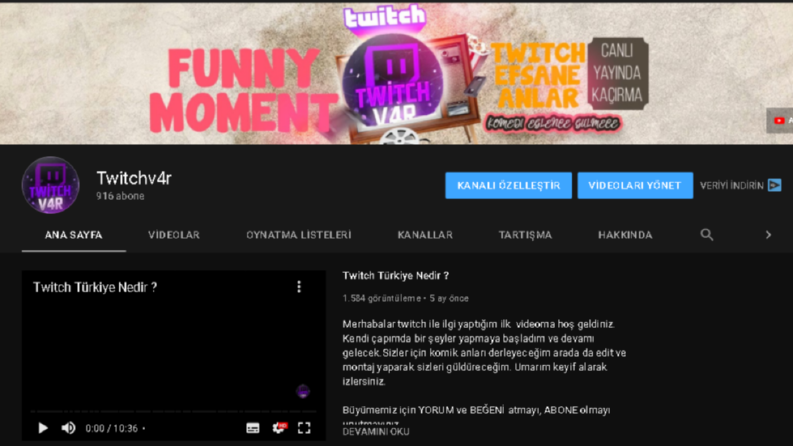
Task: Click the 1.584 görüntüleme view count
Action: tap(381, 298)
